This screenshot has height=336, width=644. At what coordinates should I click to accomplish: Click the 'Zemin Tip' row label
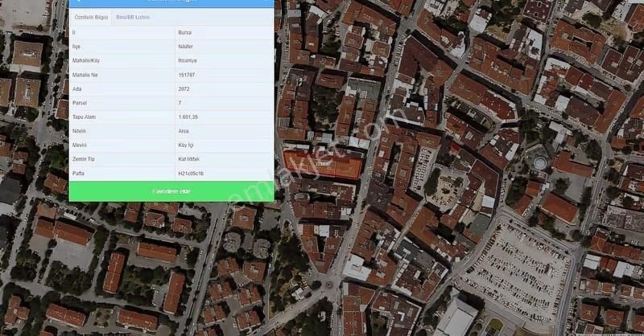(83, 159)
